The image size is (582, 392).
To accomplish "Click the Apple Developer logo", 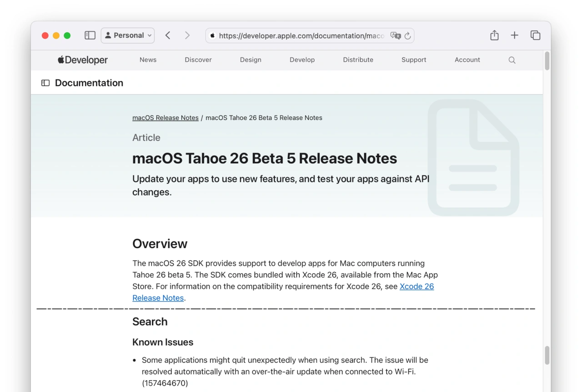I will pos(82,60).
